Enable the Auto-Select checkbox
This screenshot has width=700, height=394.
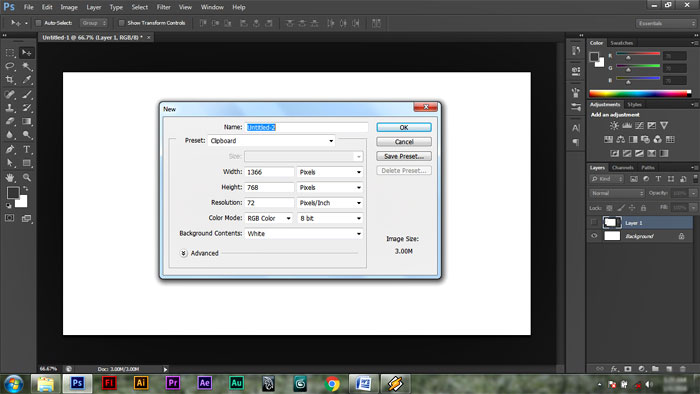38,23
